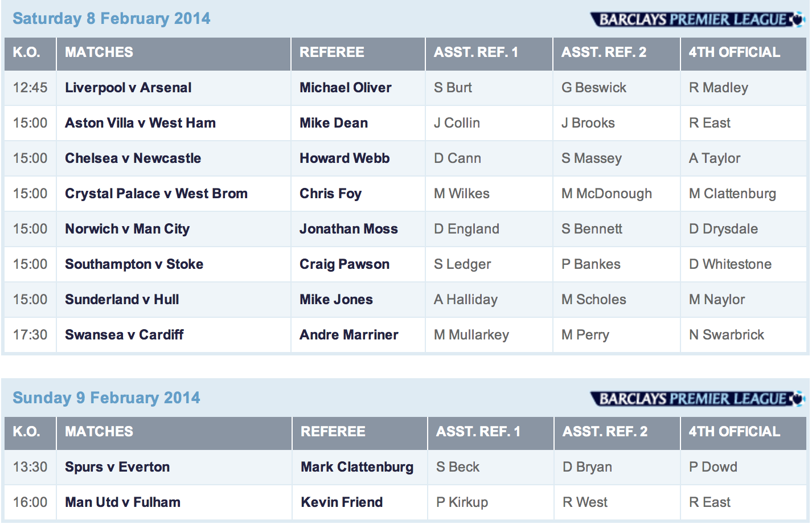Click the Sunday 9 February 2014 heading

[x=106, y=398]
